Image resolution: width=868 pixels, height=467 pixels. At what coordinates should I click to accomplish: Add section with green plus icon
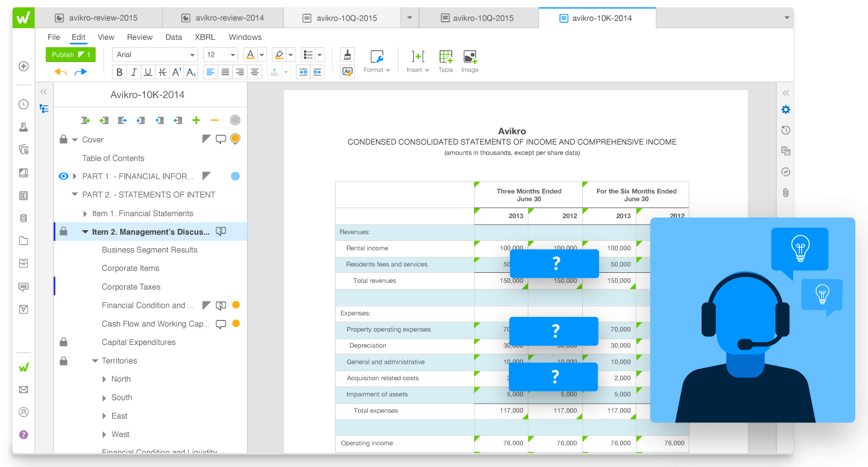196,120
